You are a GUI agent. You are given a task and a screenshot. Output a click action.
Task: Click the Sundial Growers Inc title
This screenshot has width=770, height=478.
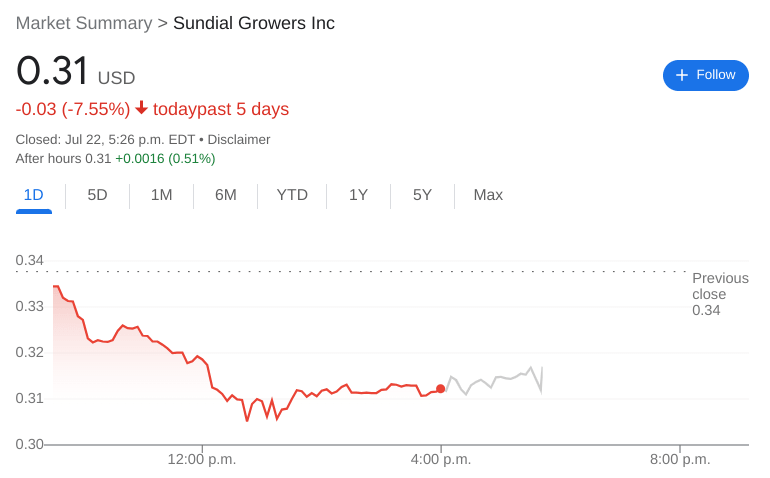(254, 23)
